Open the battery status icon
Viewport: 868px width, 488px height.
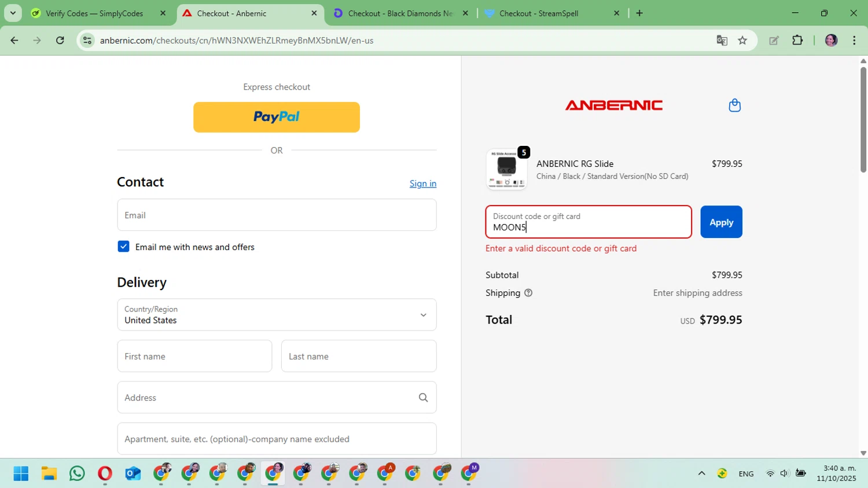801,474
